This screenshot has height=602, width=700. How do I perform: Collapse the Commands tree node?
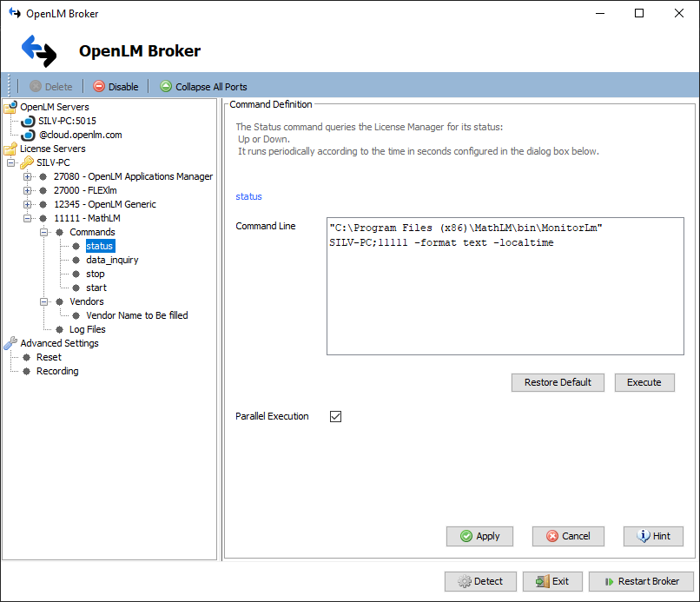pos(44,233)
